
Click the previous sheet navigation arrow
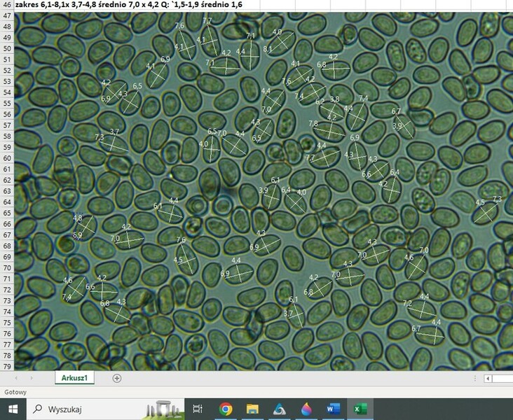tap(16, 378)
